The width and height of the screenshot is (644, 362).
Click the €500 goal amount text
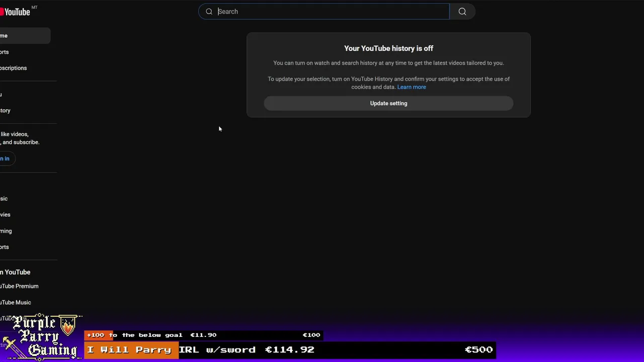(x=478, y=349)
